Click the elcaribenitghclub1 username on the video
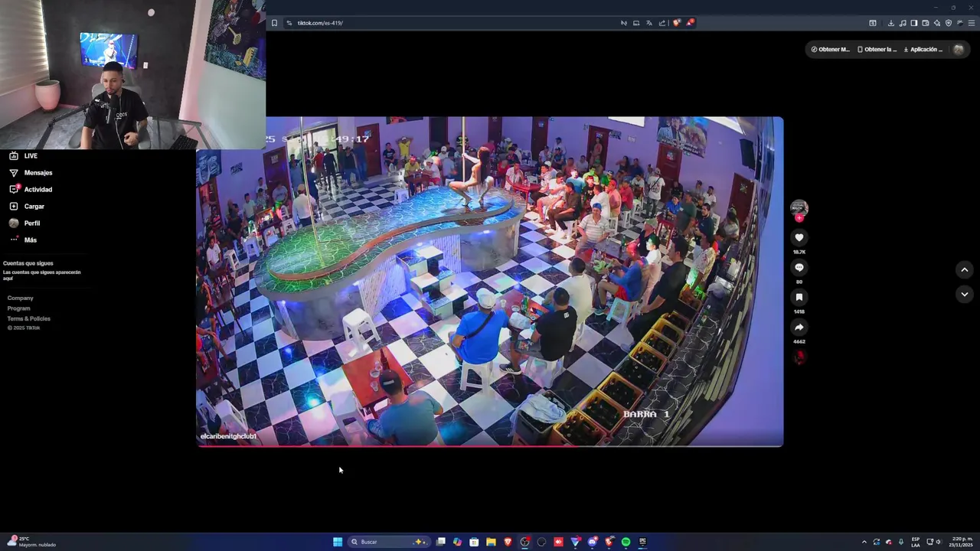 228,436
